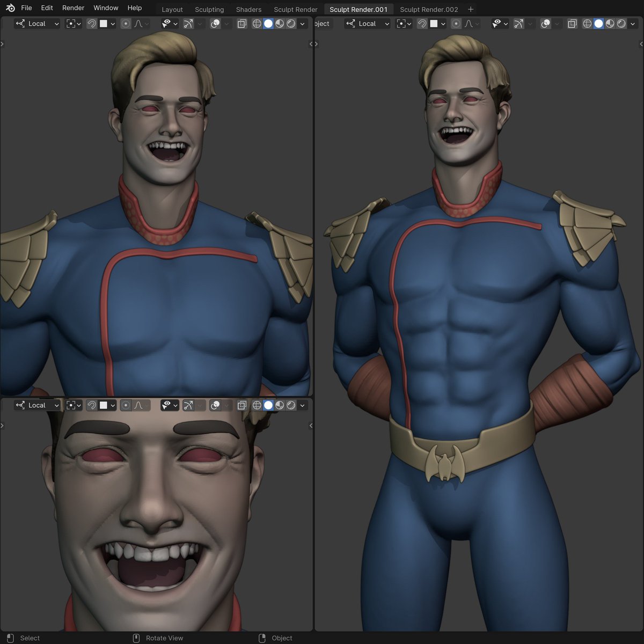Screen dimensions: 644x644
Task: Switch to the Sculpting workspace tab
Action: pyautogui.click(x=209, y=9)
